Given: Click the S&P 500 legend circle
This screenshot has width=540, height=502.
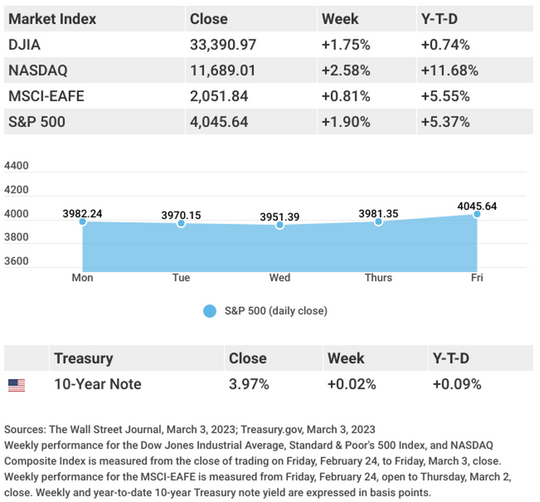Looking at the screenshot, I should [x=209, y=311].
